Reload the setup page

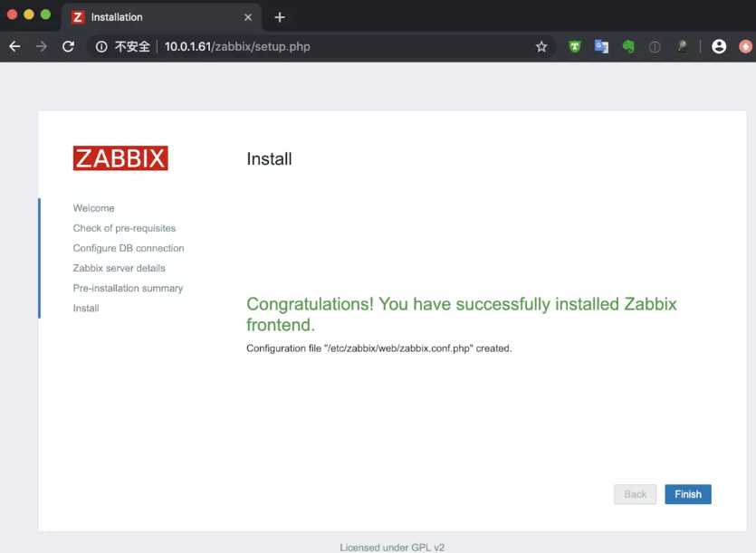point(68,47)
